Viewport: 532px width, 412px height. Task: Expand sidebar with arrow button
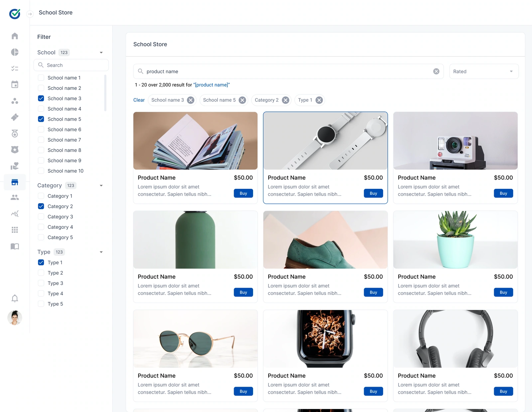point(30,14)
